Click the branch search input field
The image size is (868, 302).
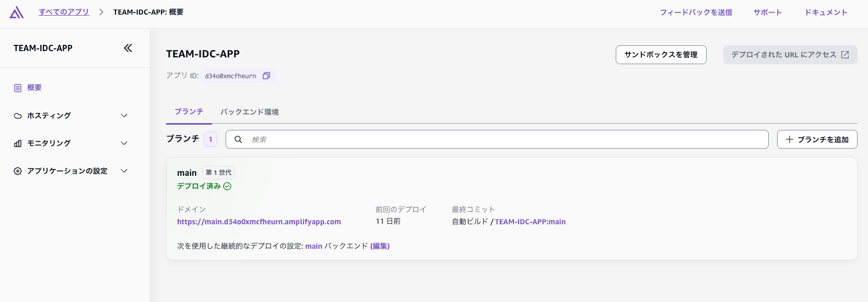[497, 139]
